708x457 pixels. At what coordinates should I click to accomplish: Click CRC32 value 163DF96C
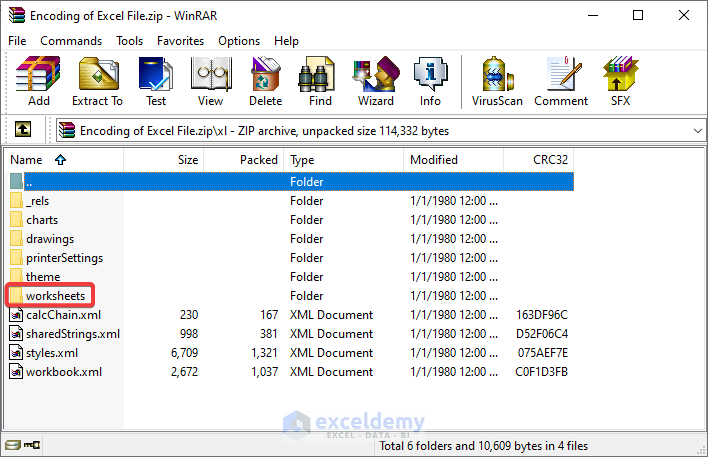(542, 314)
